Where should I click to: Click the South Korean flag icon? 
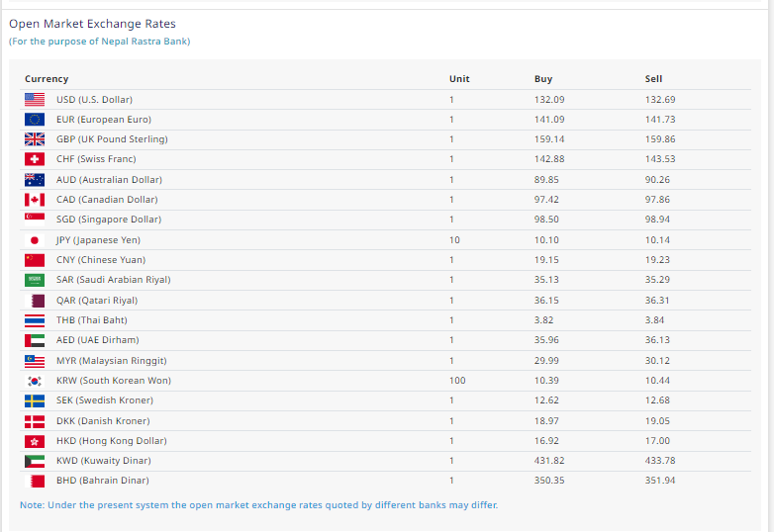(35, 381)
